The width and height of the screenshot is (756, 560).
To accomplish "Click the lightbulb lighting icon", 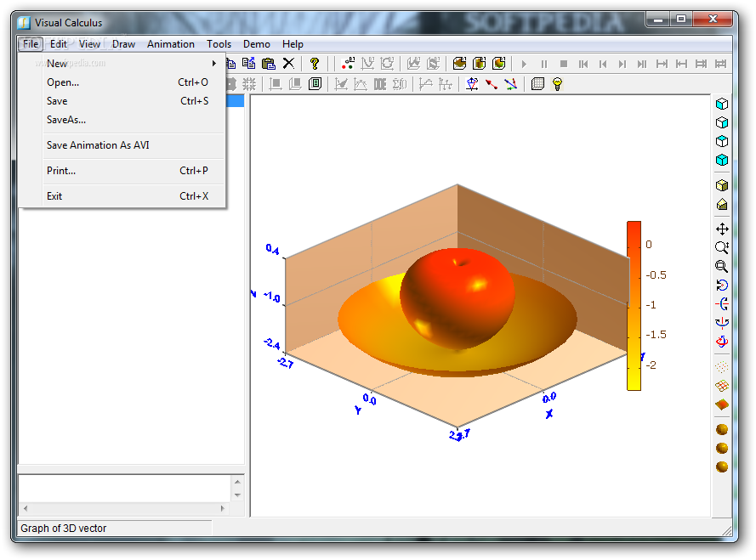I will (x=557, y=84).
